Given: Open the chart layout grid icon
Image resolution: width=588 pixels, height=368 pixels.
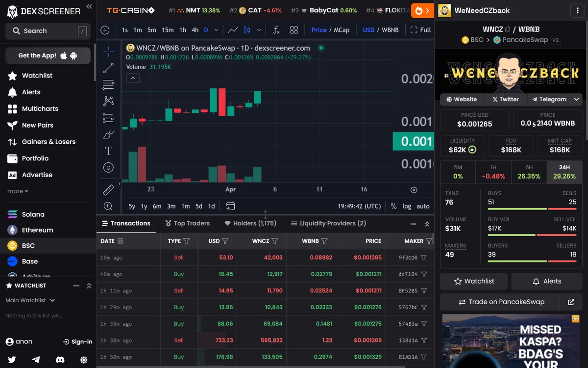Looking at the screenshot, I should (294, 30).
